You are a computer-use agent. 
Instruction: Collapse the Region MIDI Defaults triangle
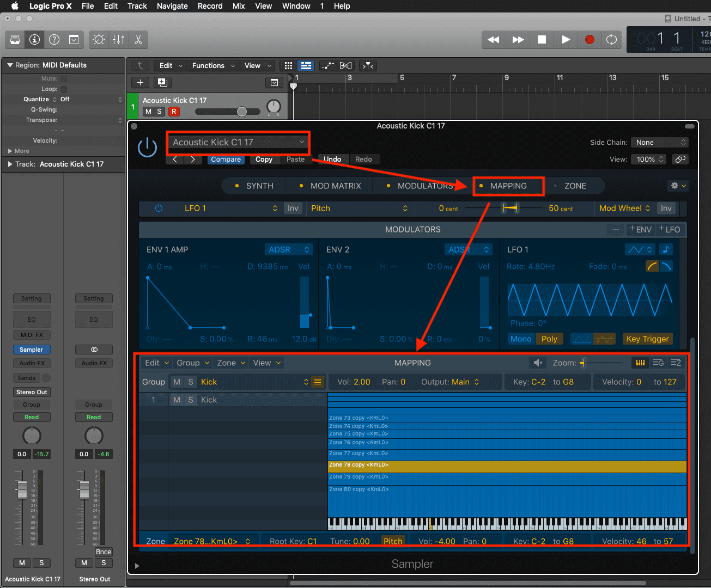pyautogui.click(x=10, y=65)
